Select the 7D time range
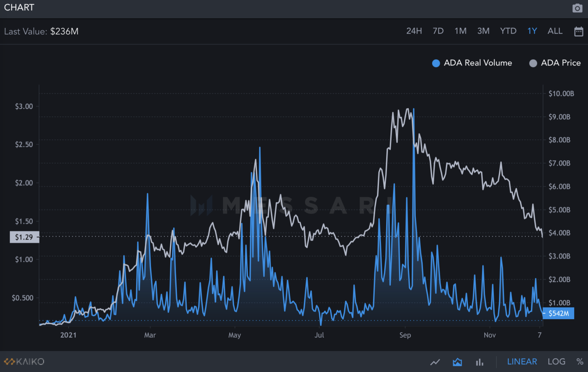 click(438, 31)
